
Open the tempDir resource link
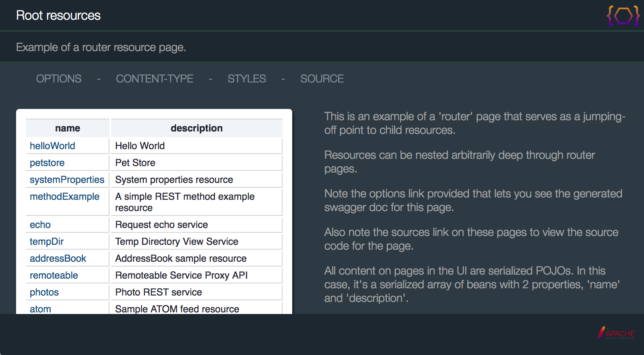47,242
